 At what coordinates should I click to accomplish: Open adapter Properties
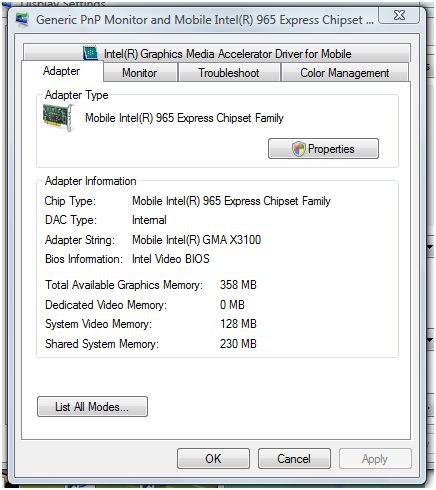[323, 149]
